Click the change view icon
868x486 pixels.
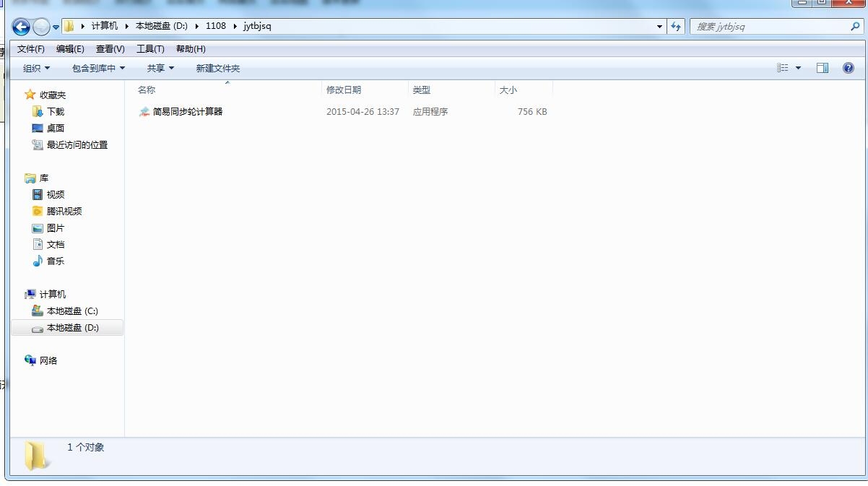pyautogui.click(x=783, y=68)
